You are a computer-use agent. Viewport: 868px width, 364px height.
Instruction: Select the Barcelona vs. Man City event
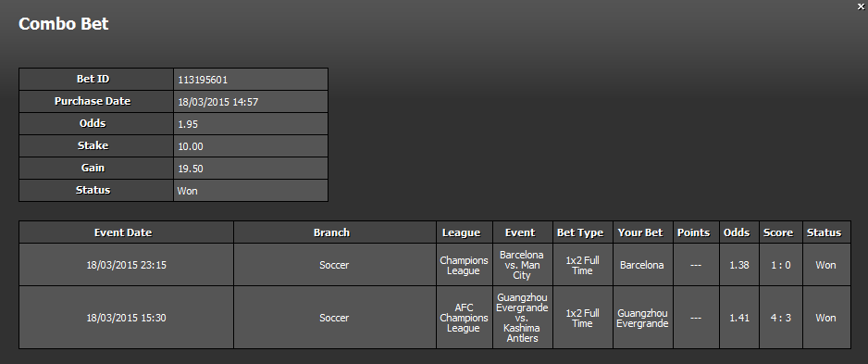tap(523, 264)
